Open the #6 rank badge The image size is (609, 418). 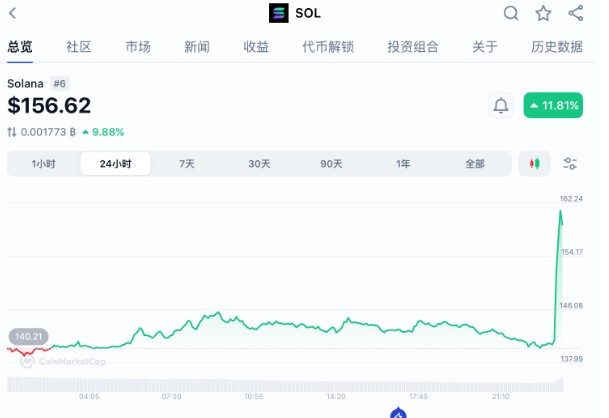click(60, 84)
